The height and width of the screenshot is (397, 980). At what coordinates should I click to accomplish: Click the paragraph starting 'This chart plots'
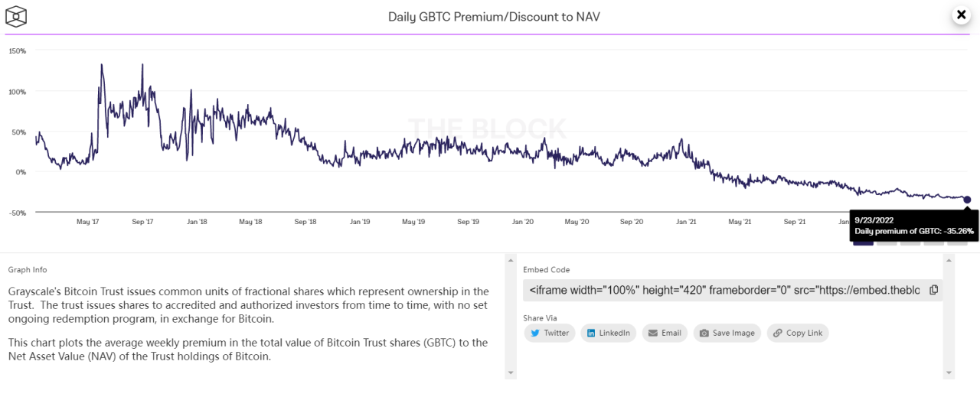(x=248, y=349)
